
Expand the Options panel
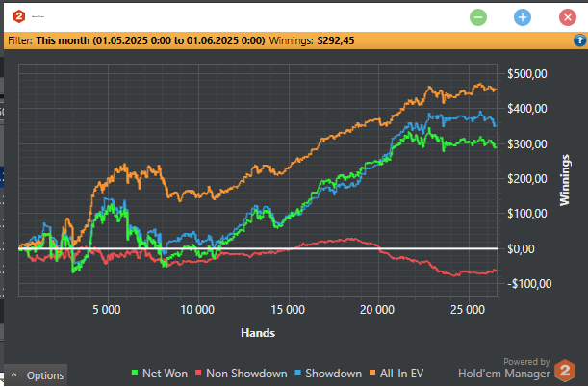click(x=37, y=375)
